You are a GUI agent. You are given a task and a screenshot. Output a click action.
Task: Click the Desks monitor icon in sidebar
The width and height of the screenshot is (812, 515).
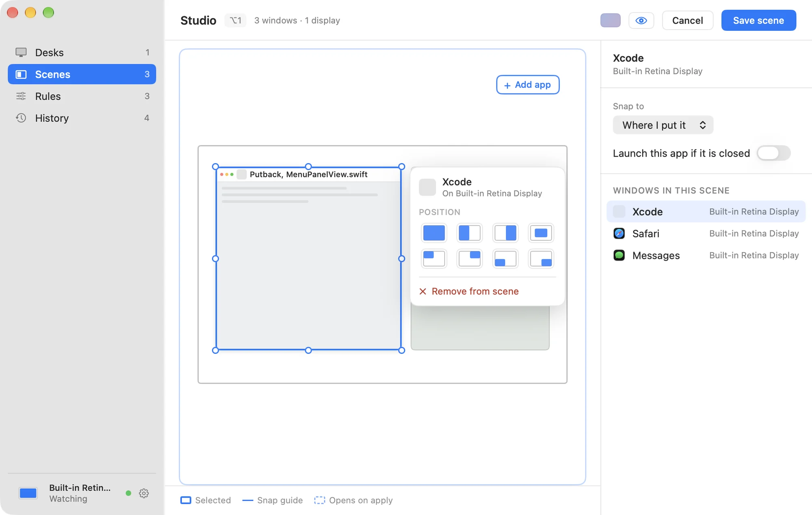[21, 52]
